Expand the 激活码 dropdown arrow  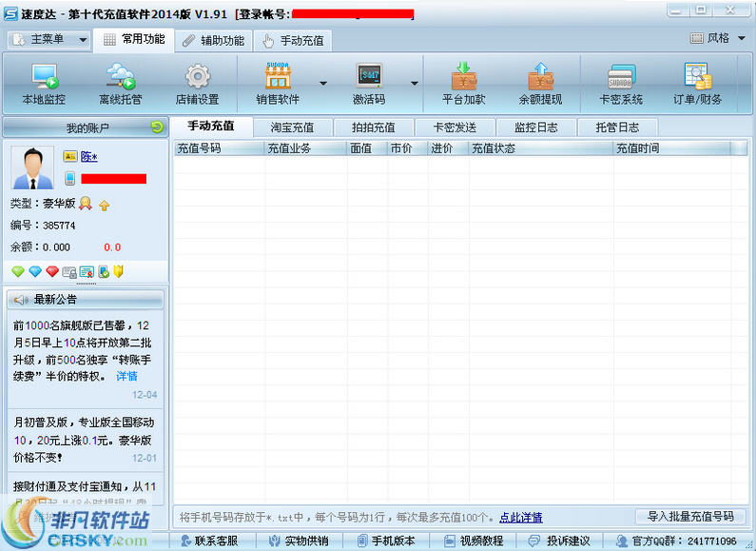[415, 84]
